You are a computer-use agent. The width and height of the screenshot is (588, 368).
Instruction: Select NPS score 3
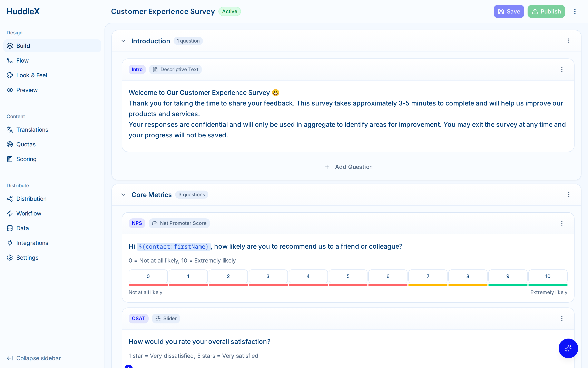[x=268, y=276]
